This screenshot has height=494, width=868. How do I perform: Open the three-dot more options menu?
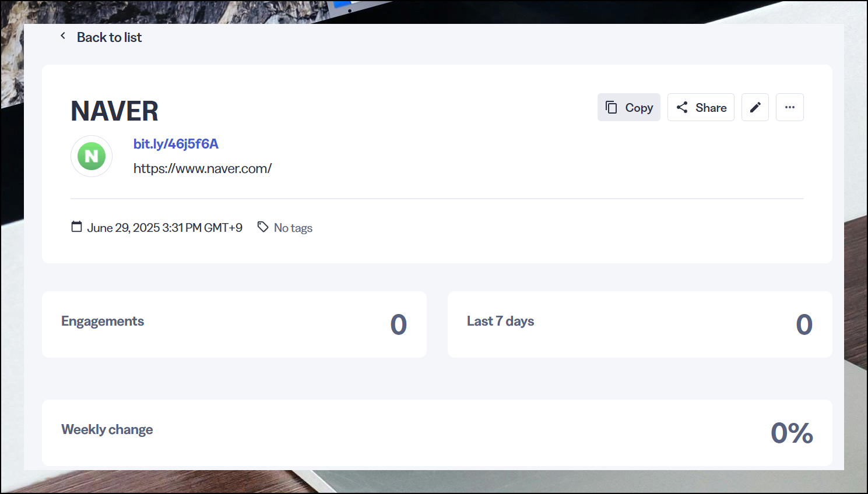[x=790, y=107]
